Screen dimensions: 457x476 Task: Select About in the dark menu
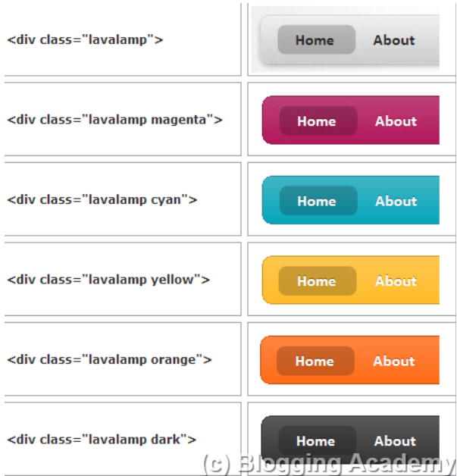pos(395,441)
